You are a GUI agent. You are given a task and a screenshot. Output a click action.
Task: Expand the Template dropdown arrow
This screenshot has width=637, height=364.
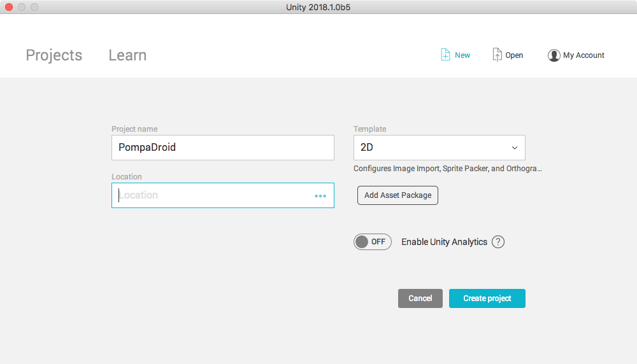514,148
